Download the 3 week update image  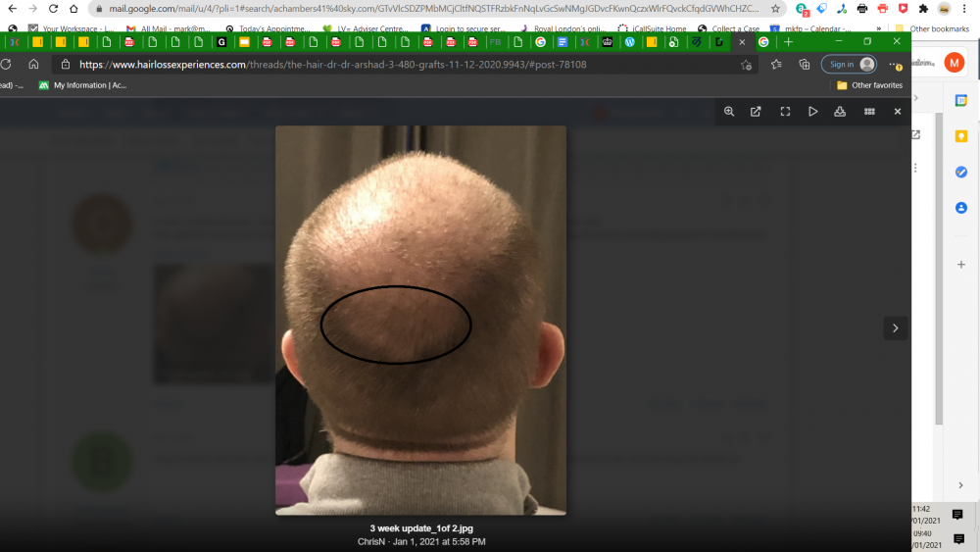tap(840, 111)
